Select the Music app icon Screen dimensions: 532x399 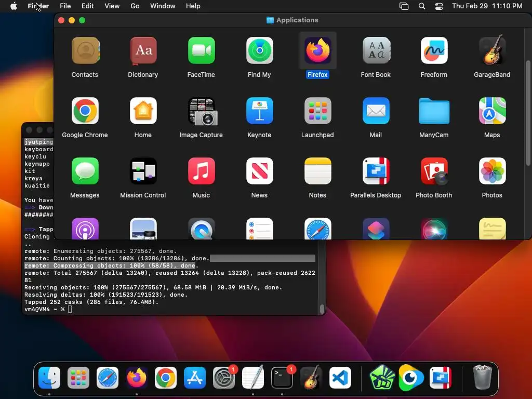click(x=201, y=171)
